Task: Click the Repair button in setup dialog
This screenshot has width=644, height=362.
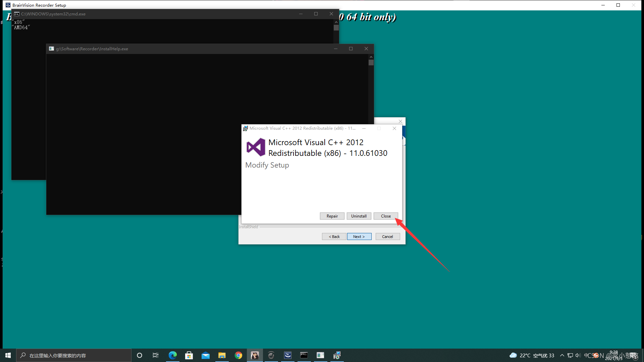Action: [332, 216]
